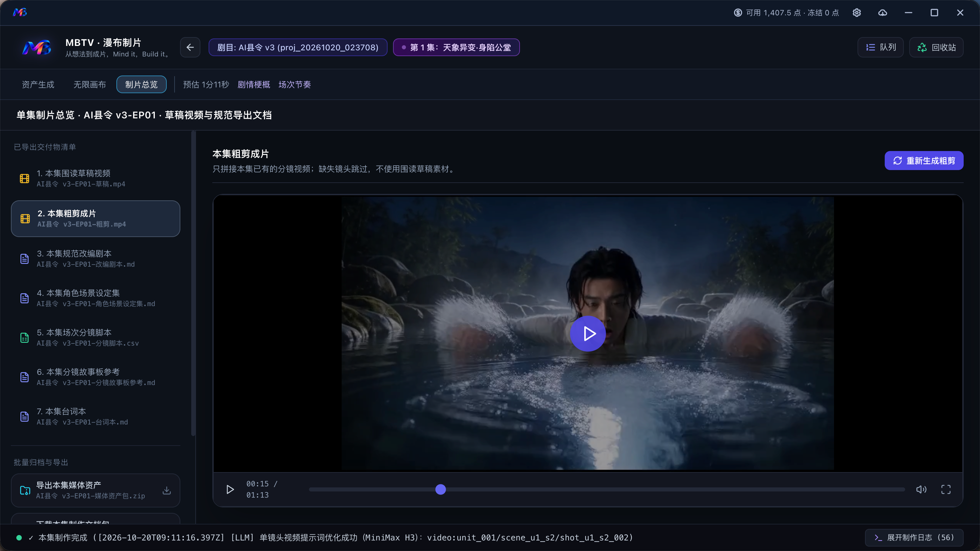980x551 pixels.
Task: Click the 第 1 集 episode chip
Action: 456,47
